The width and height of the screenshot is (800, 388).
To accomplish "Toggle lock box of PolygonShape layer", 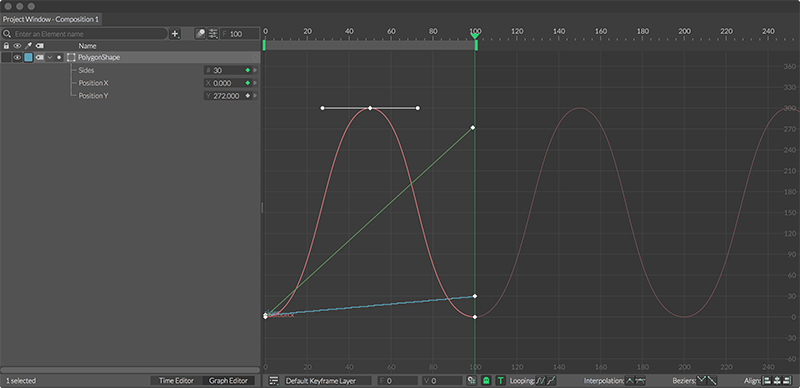I will coord(6,58).
